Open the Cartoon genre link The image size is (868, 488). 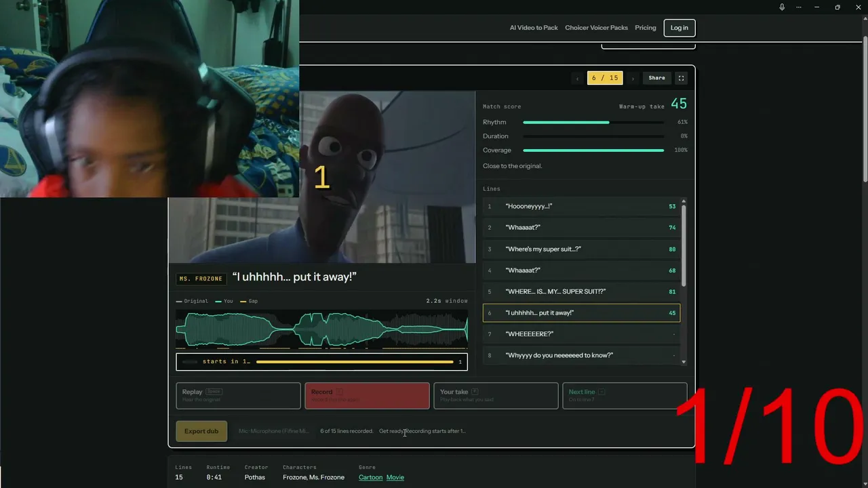coord(371,477)
